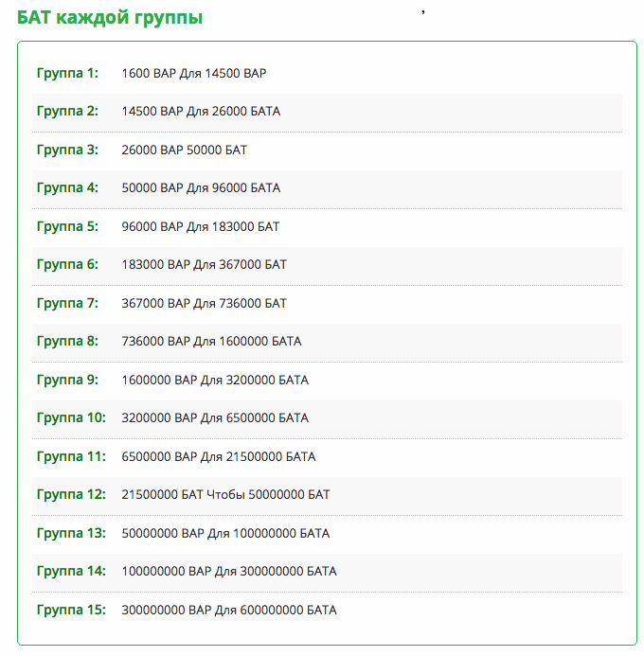644x656 pixels.
Task: Select the label "Группа 3:"
Action: [67, 150]
